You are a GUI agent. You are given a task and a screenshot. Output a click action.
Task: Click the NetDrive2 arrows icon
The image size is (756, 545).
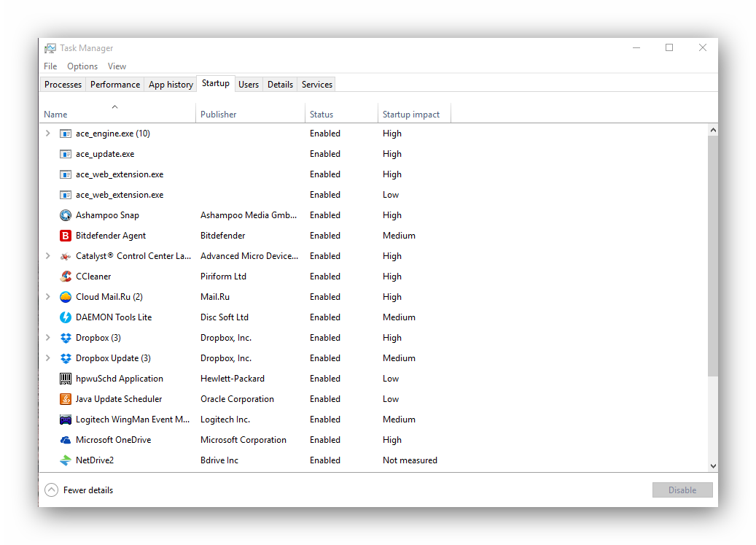coord(66,460)
